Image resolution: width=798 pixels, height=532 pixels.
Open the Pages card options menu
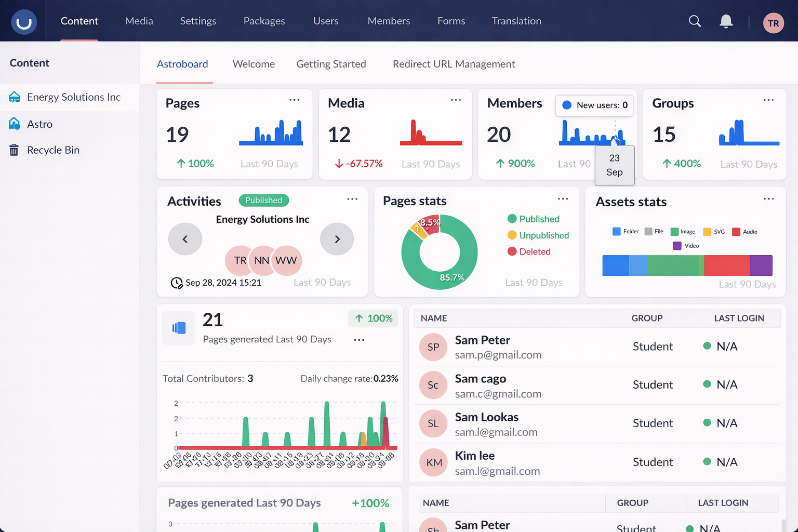point(295,100)
